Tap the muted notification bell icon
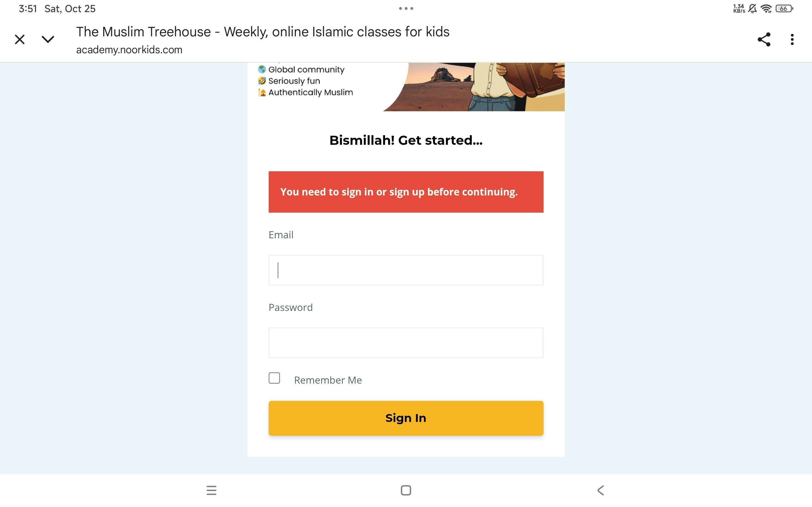Viewport: 812px width, 507px height. [x=753, y=9]
